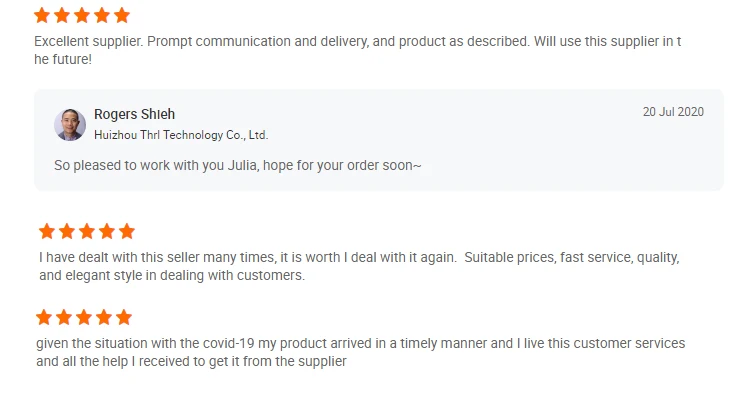Click fifth star of top review rating
The image size is (750, 400).
(x=122, y=15)
